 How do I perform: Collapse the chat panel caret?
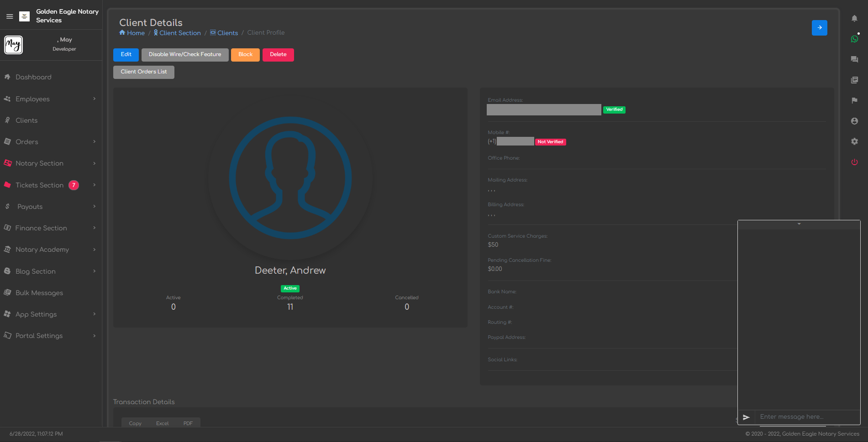[x=799, y=224]
